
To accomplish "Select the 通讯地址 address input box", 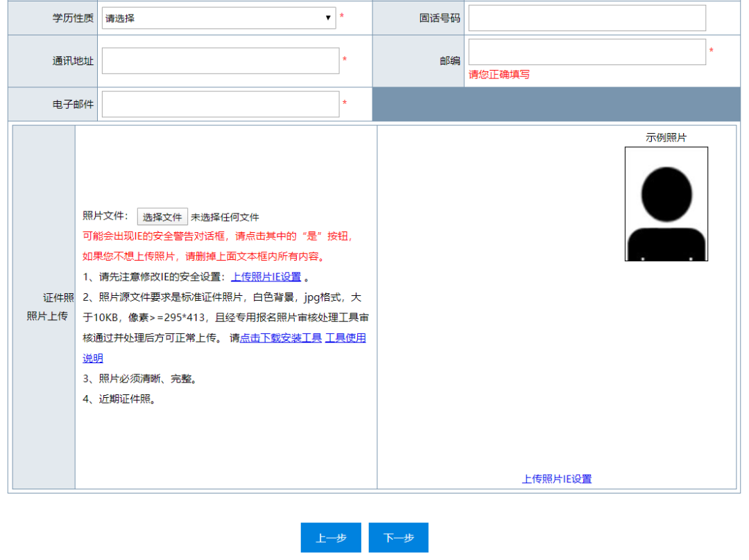I will click(x=220, y=60).
